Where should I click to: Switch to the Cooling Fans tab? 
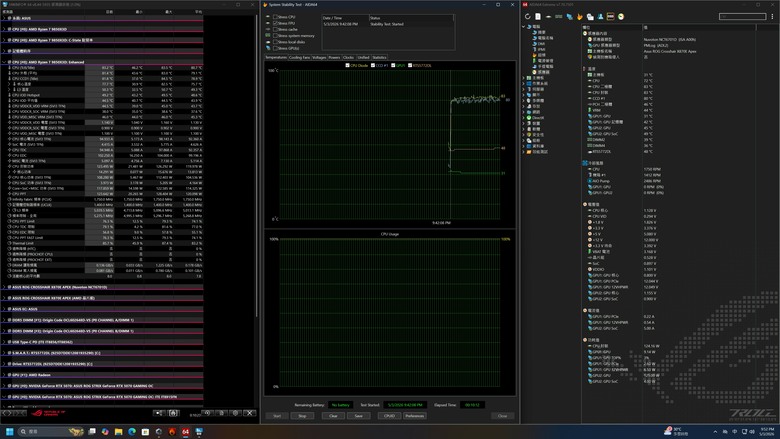(x=299, y=57)
